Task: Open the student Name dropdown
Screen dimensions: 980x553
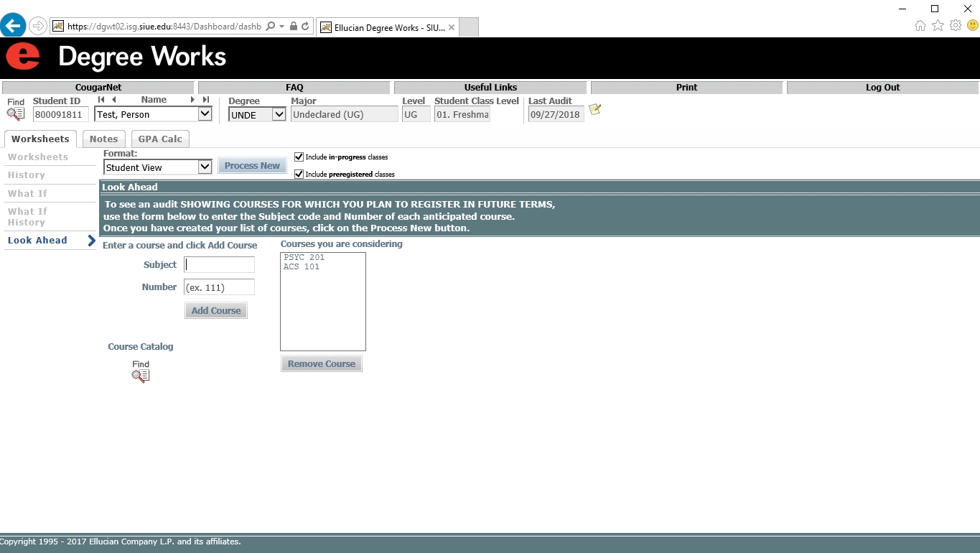Action: (x=205, y=114)
